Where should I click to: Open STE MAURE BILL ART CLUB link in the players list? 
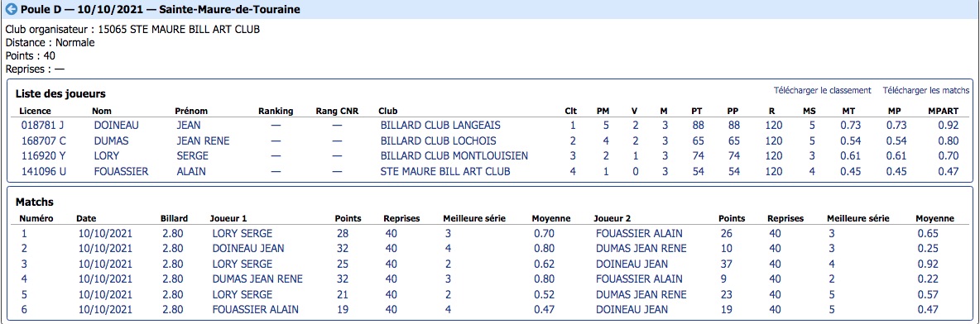(445, 171)
